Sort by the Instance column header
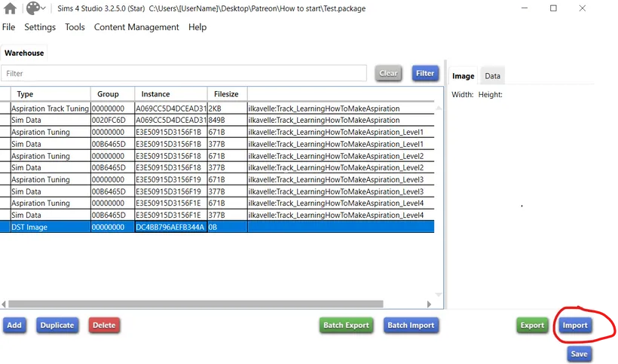This screenshot has height=364, width=618. click(171, 94)
